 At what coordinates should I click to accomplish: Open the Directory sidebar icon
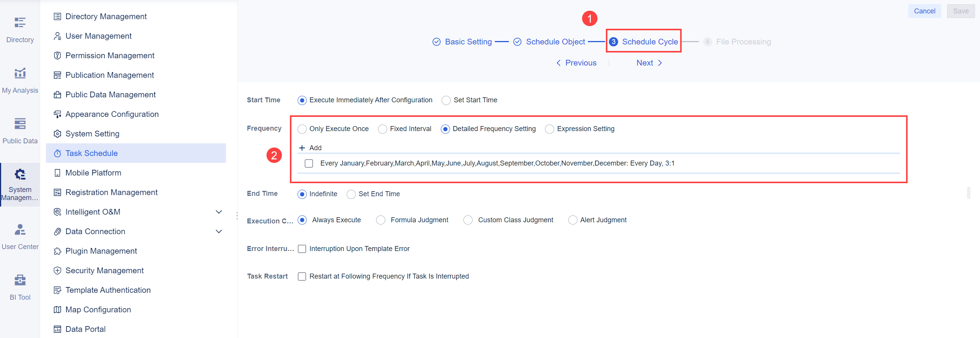coord(20,23)
